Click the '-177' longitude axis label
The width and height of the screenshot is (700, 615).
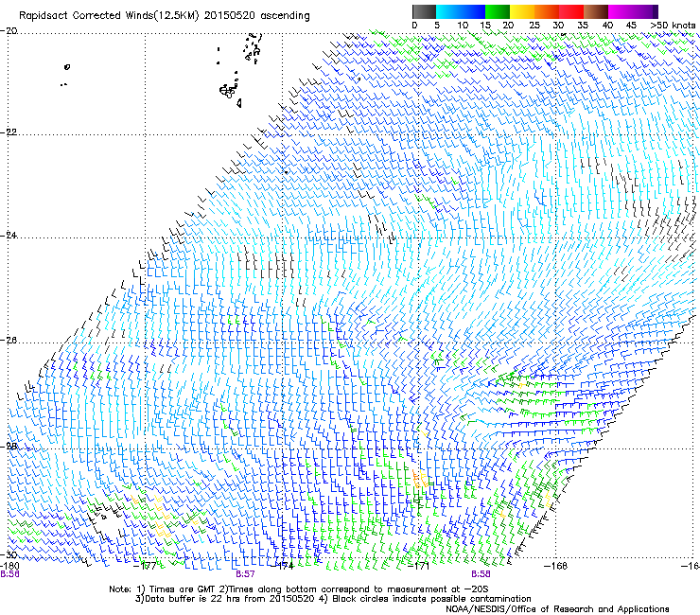145,566
